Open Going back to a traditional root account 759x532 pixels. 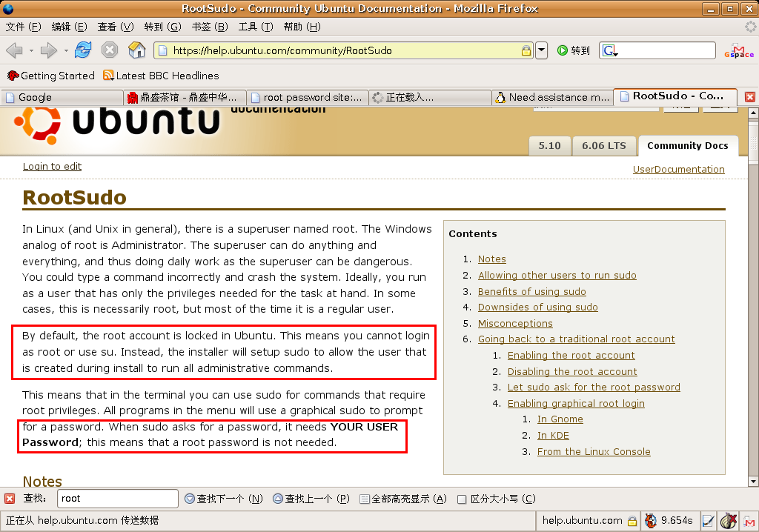click(577, 339)
